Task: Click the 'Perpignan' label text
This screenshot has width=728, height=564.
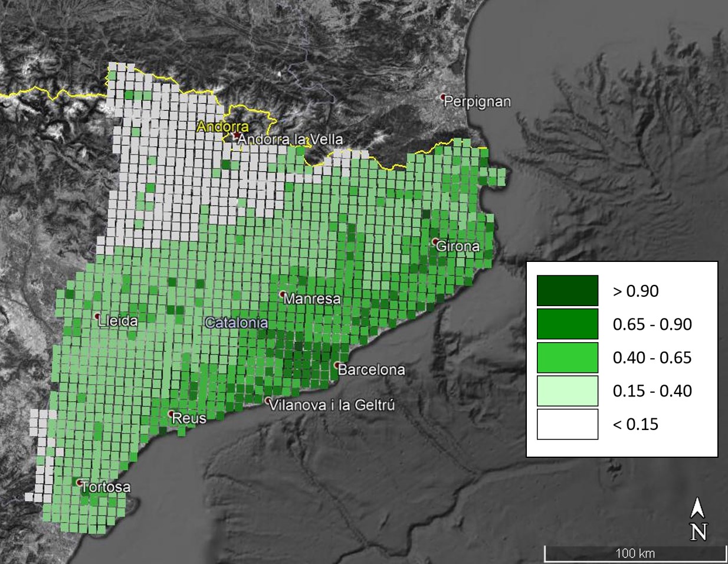Action: click(x=477, y=102)
